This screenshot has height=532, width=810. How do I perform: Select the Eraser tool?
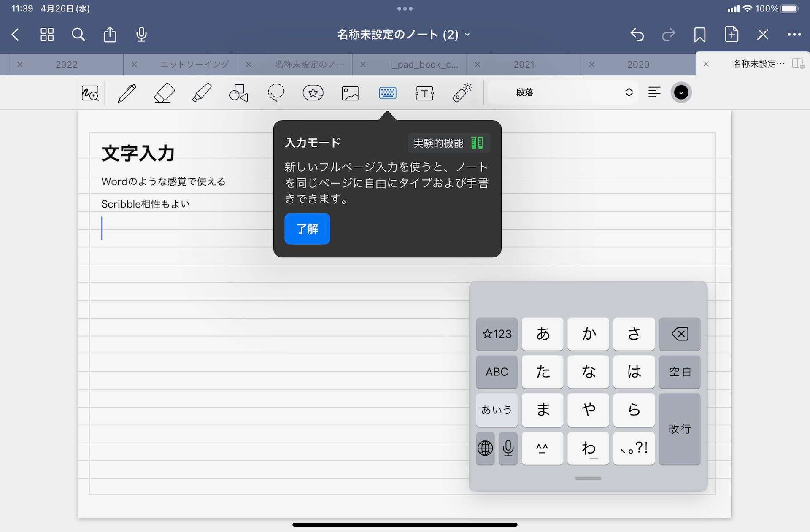pos(164,93)
